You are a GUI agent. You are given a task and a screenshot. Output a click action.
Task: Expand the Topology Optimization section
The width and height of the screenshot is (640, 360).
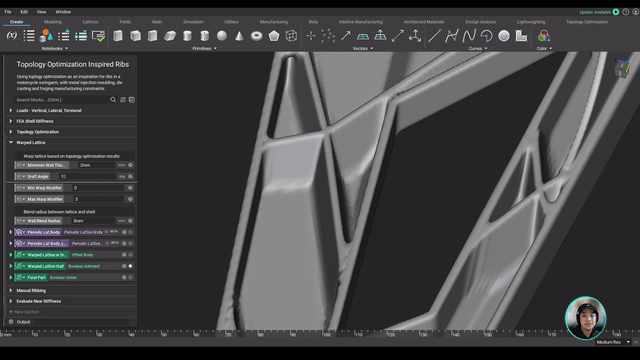[11, 132]
